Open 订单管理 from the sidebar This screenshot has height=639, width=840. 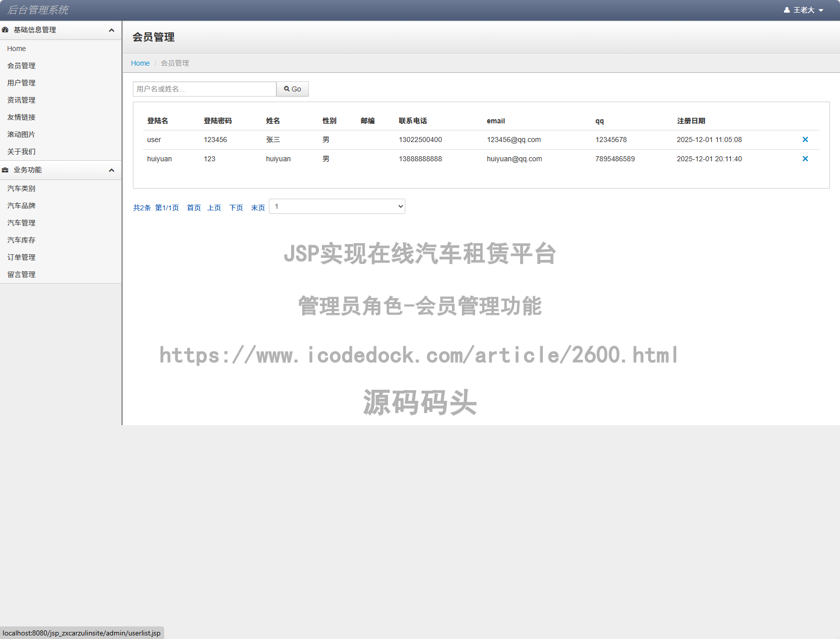21,257
